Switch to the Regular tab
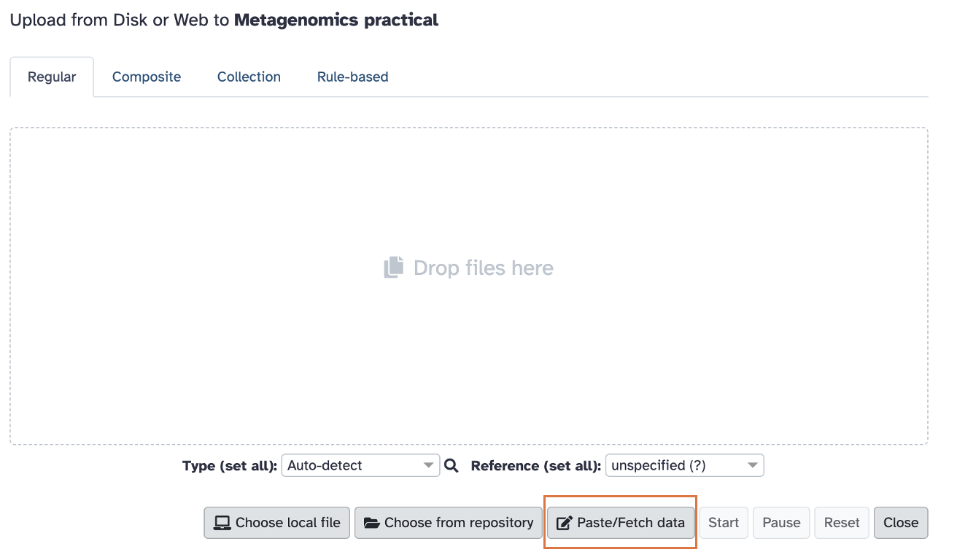 (52, 77)
